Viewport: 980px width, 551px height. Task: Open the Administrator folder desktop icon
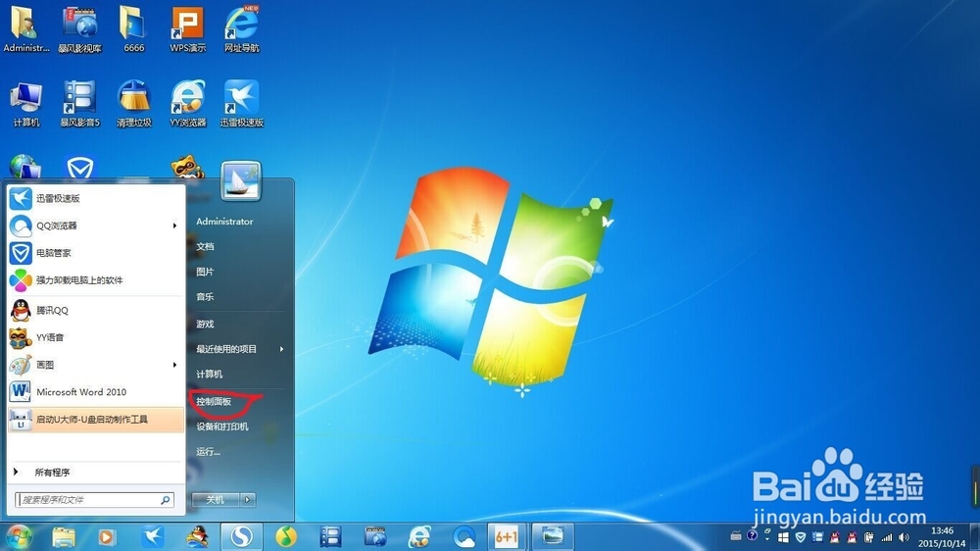[x=25, y=28]
